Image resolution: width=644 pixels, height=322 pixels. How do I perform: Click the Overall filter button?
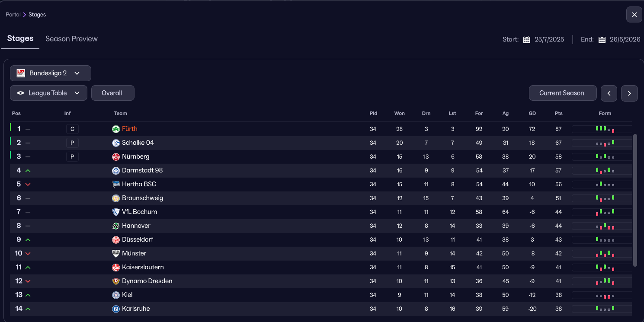pyautogui.click(x=112, y=93)
